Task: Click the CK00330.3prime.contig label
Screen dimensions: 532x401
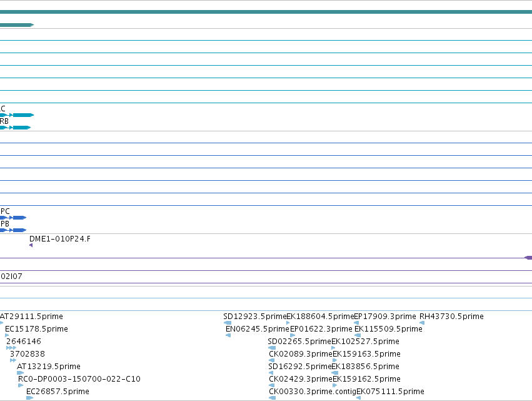Action: point(313,392)
